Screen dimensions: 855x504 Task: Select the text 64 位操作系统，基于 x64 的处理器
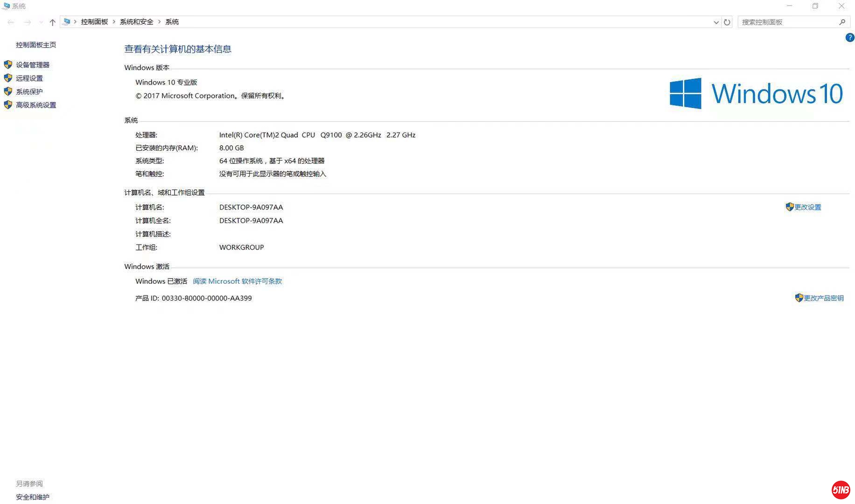272,161
